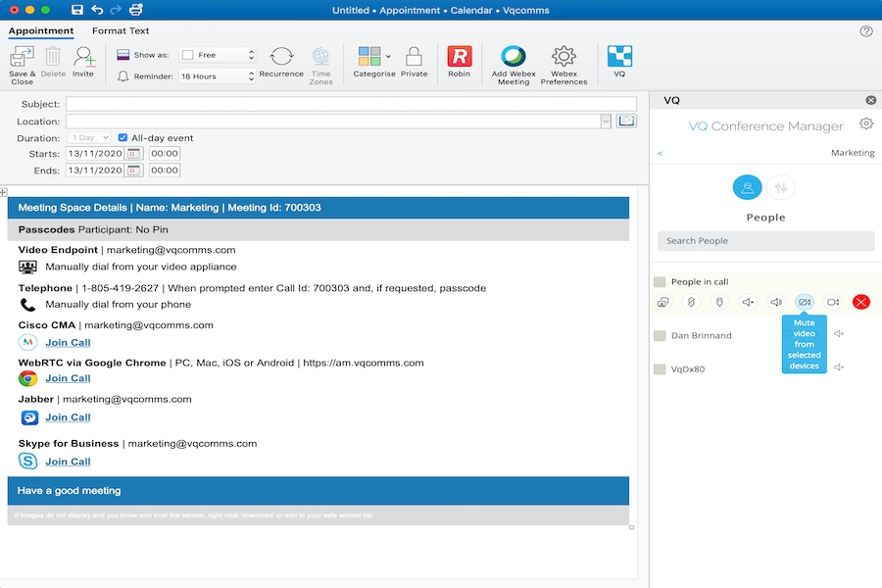Mute video from selected devices
This screenshot has width=882, height=588.
tap(805, 302)
